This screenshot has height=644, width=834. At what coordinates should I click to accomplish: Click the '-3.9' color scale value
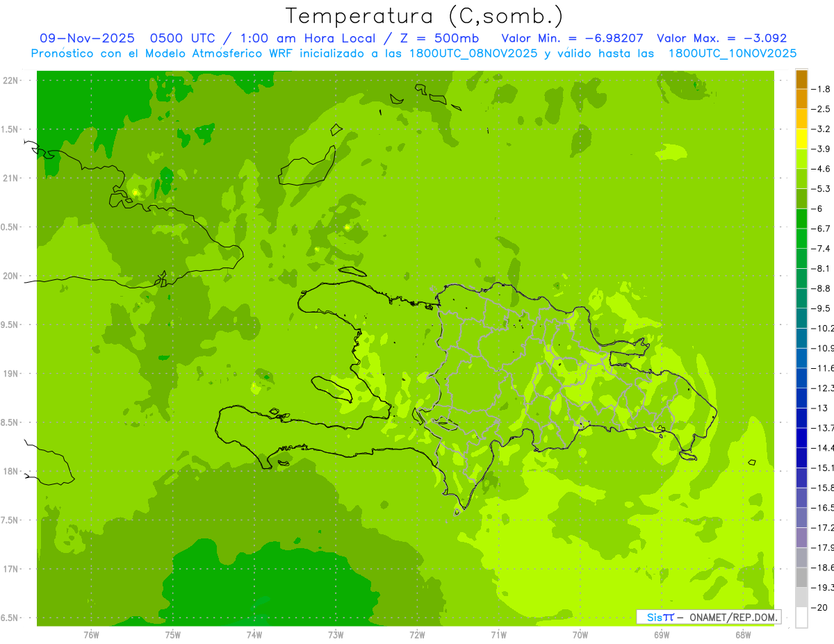(x=821, y=149)
